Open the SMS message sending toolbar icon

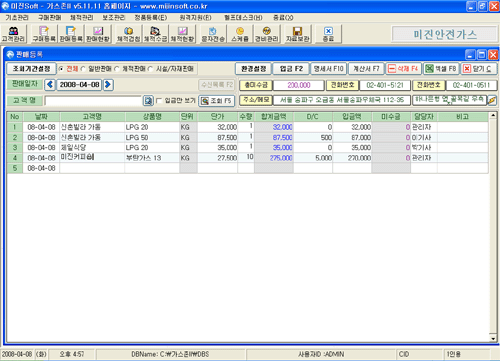pos(213,34)
